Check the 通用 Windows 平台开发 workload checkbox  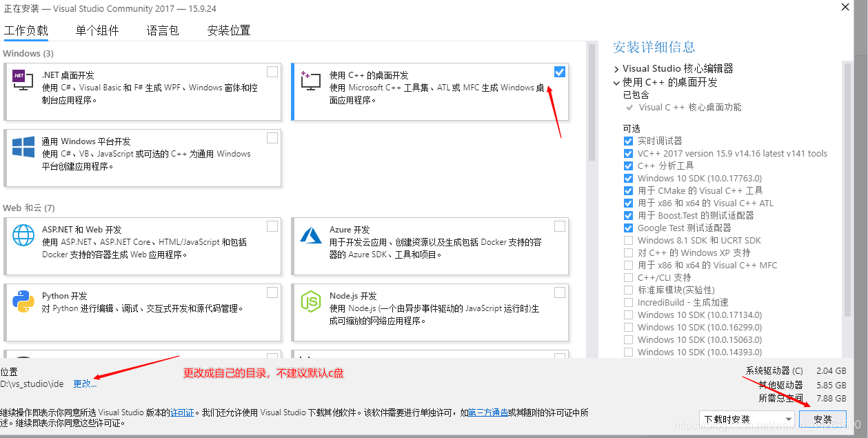pyautogui.click(x=272, y=138)
